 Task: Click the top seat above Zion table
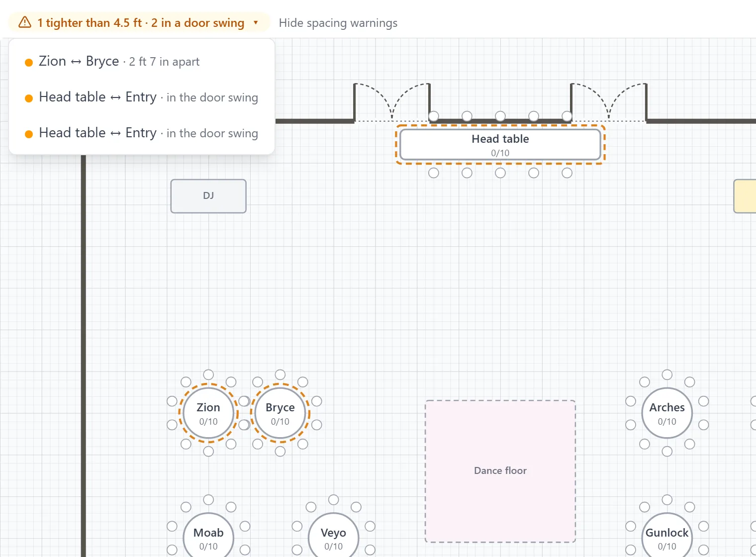208,374
